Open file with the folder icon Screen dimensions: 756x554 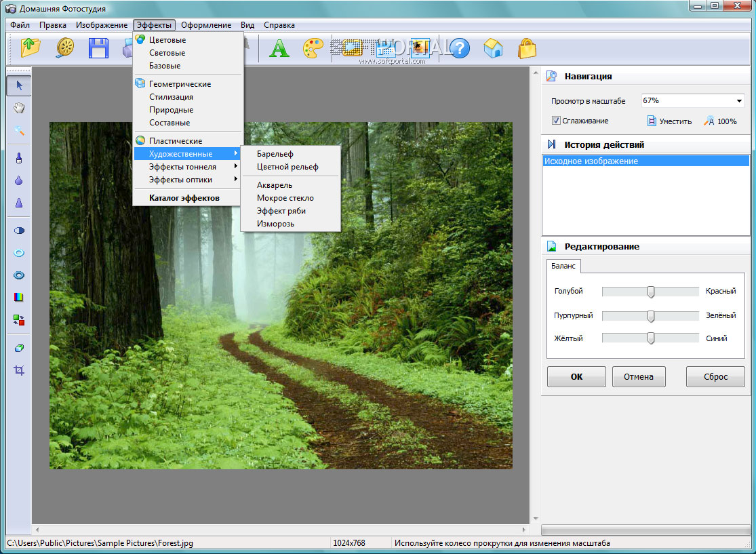point(31,48)
